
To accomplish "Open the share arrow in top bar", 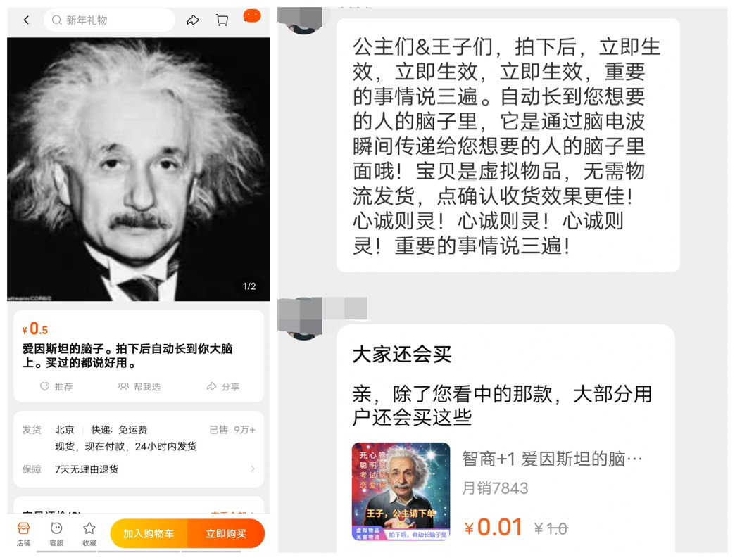I will coord(193,20).
